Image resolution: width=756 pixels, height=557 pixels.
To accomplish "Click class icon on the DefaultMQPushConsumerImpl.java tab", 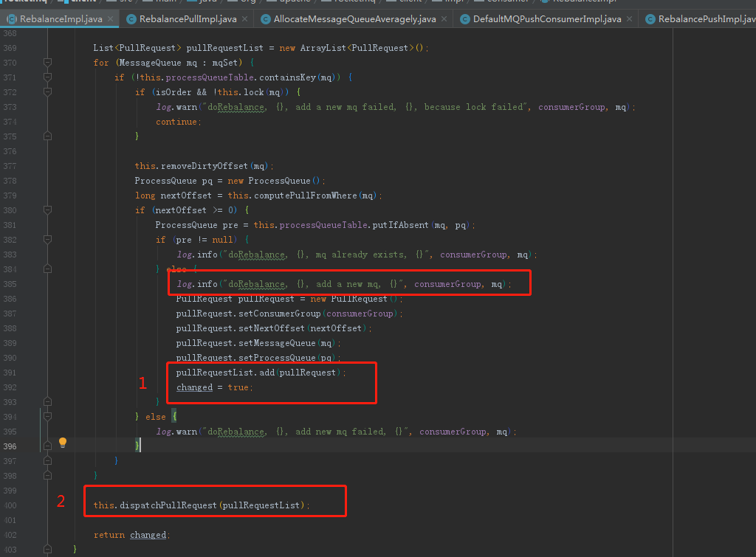I will 465,18.
